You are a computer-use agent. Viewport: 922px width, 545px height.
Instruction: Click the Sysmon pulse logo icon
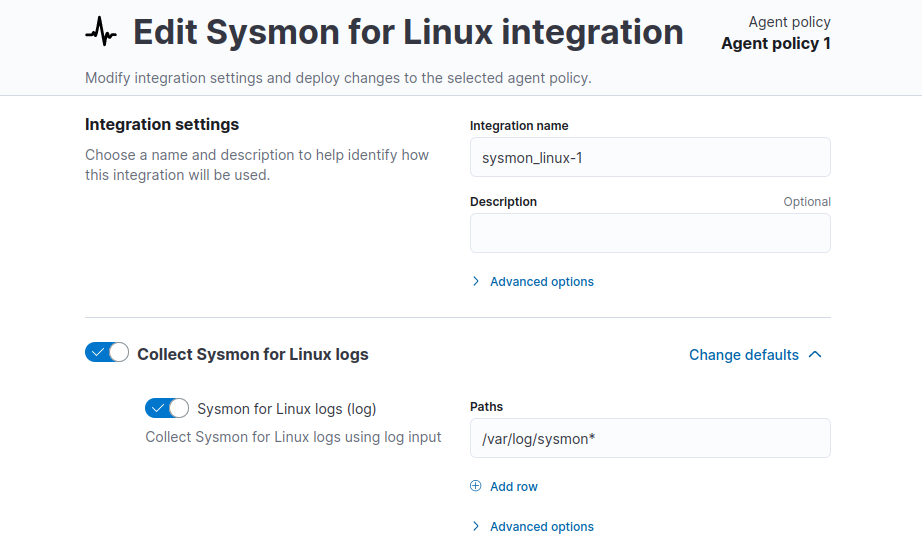click(101, 31)
